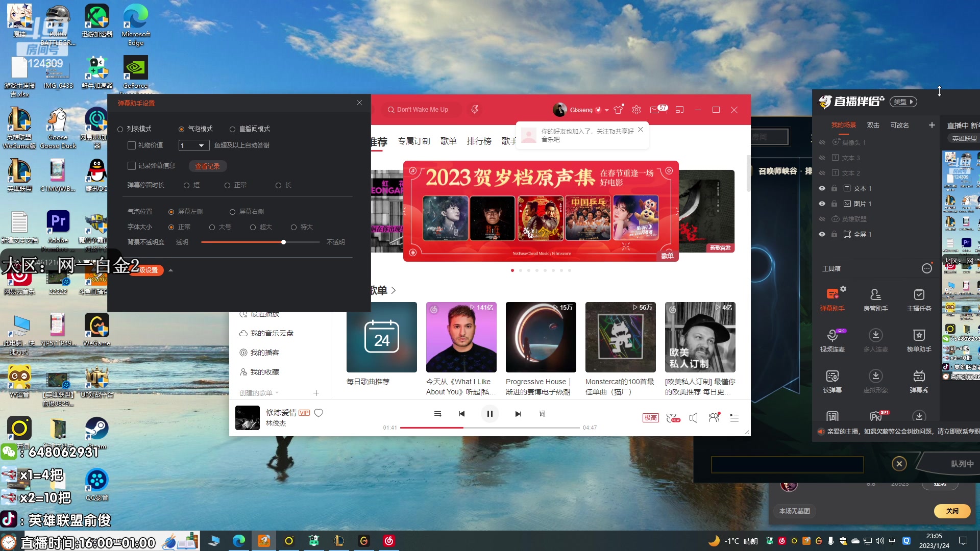The width and height of the screenshot is (980, 551).
Task: Pause the current song
Action: 490,414
